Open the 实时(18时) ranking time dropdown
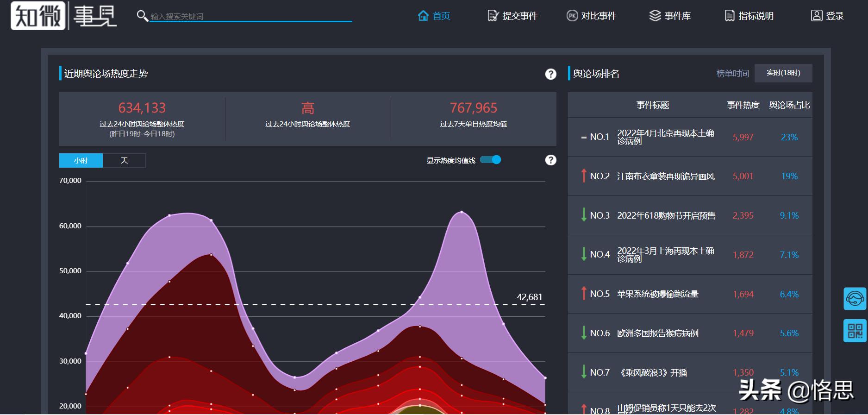Screen dimensions: 868x415 tap(783, 73)
